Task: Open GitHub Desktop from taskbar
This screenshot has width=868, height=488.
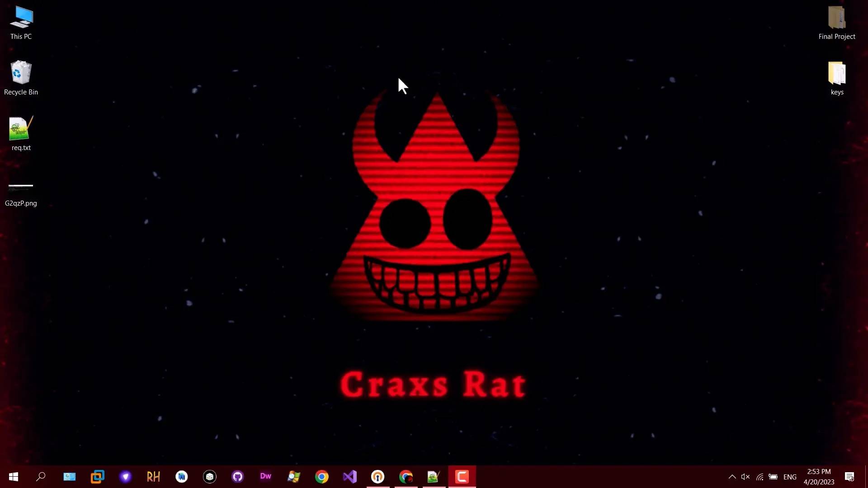Action: pyautogui.click(x=237, y=477)
